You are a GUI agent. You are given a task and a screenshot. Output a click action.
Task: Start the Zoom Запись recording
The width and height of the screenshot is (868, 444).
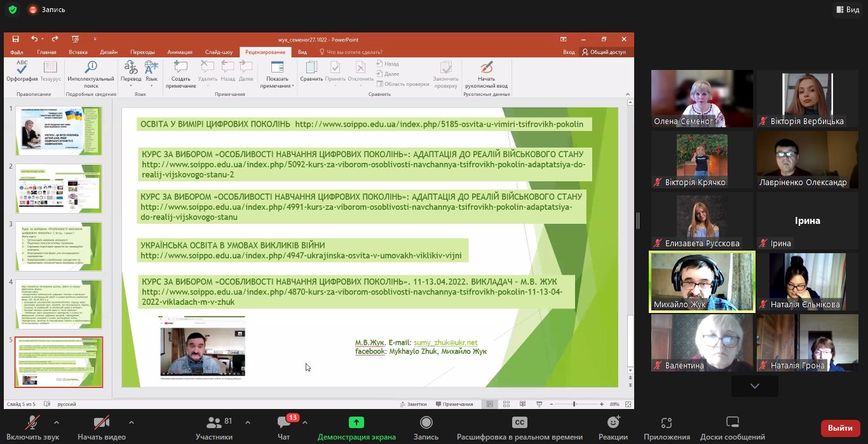[426, 428]
